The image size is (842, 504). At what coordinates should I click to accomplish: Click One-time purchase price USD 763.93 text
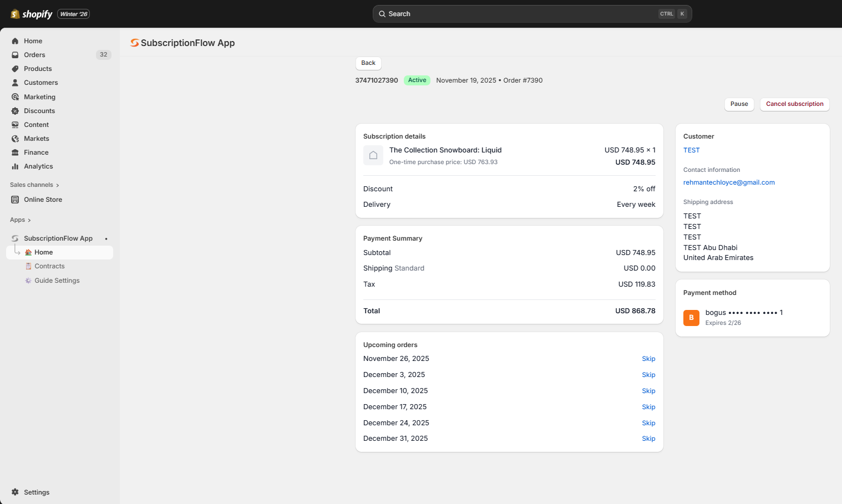443,162
